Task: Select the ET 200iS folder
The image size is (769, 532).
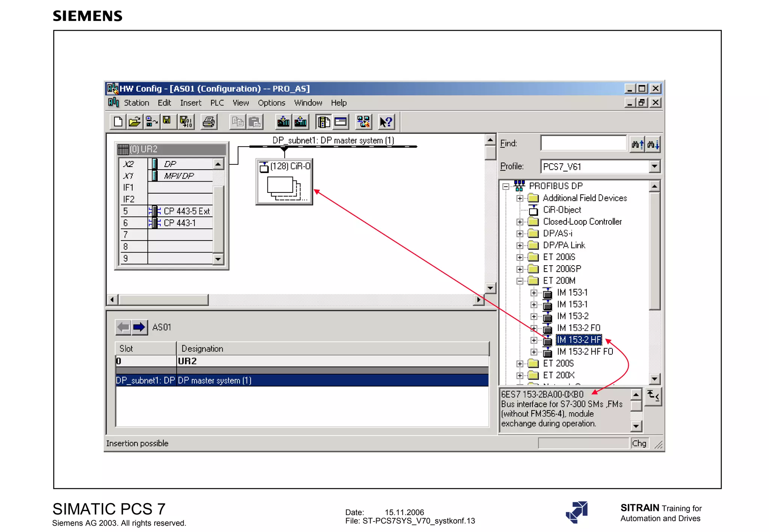Action: click(x=559, y=257)
